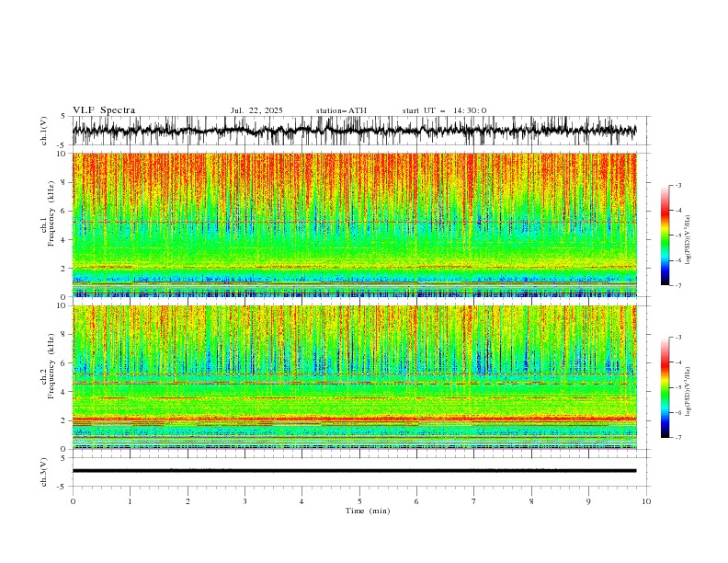The width and height of the screenshot is (728, 563).
Task: Select the date text "Jul. 22, 2025"
Action: pos(256,110)
